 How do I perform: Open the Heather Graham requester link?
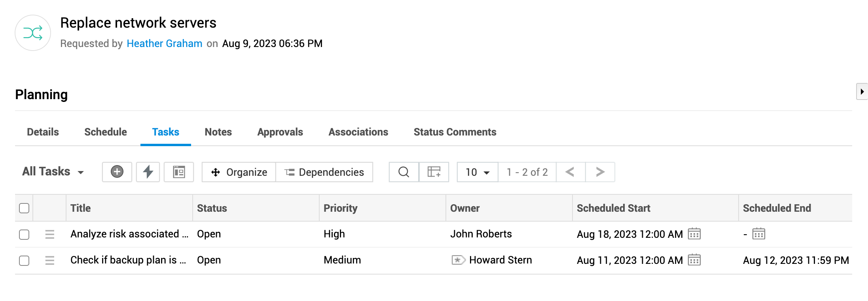coord(165,43)
